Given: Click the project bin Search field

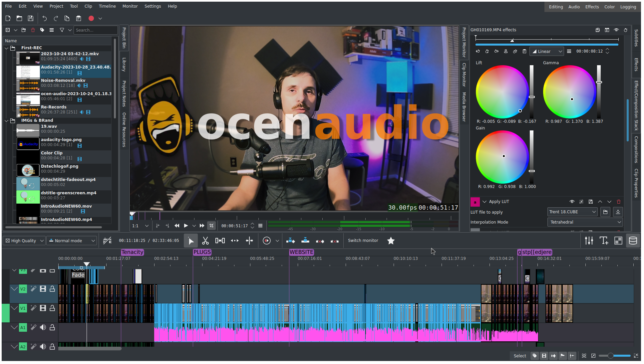Looking at the screenshot, I should point(96,30).
